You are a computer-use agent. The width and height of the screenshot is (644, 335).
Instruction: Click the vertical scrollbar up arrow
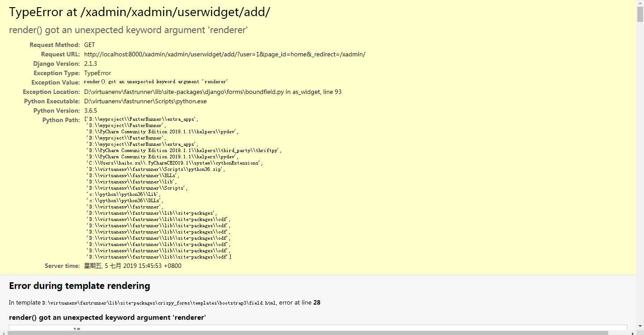click(x=640, y=4)
